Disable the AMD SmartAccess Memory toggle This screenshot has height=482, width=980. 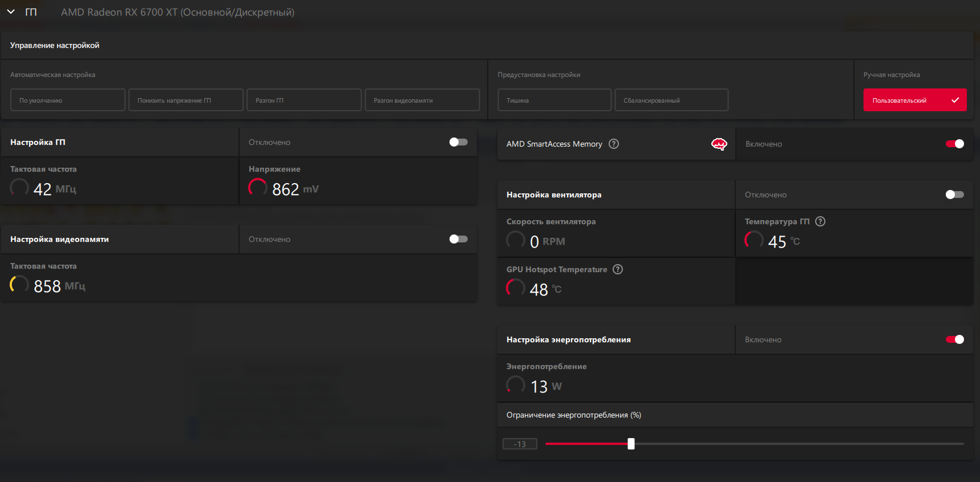pos(955,144)
